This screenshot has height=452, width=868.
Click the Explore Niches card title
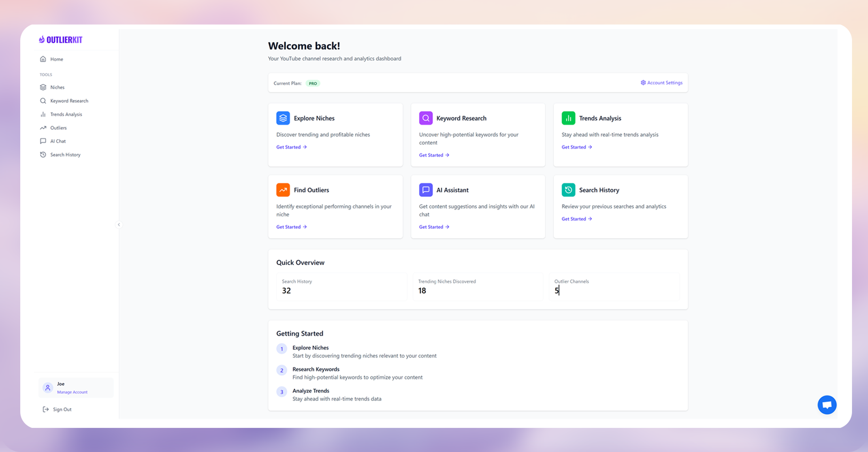315,118
